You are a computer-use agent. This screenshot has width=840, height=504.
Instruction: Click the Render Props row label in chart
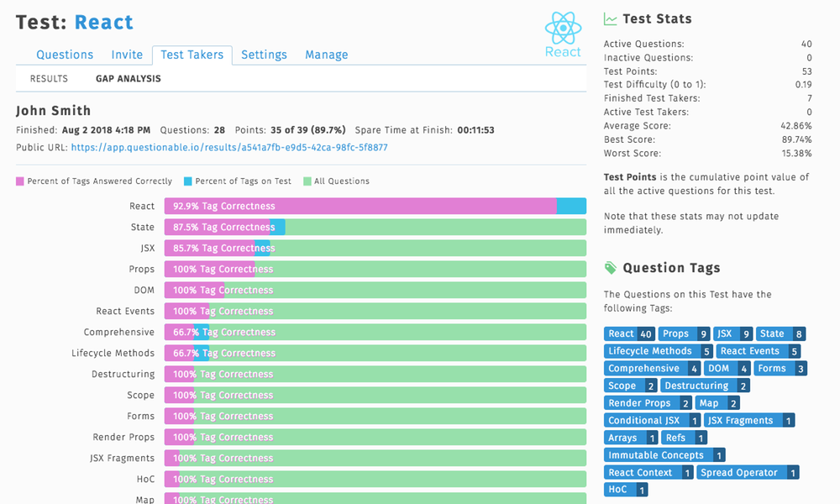(x=123, y=437)
